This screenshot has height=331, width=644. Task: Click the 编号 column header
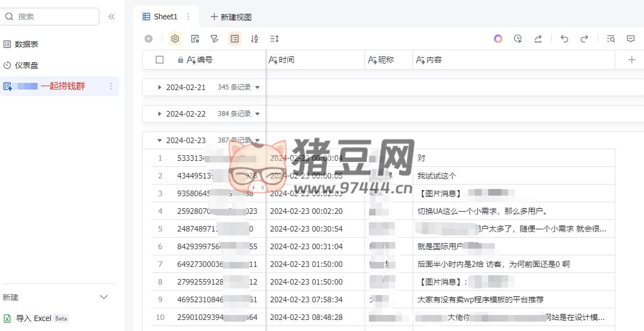point(204,60)
